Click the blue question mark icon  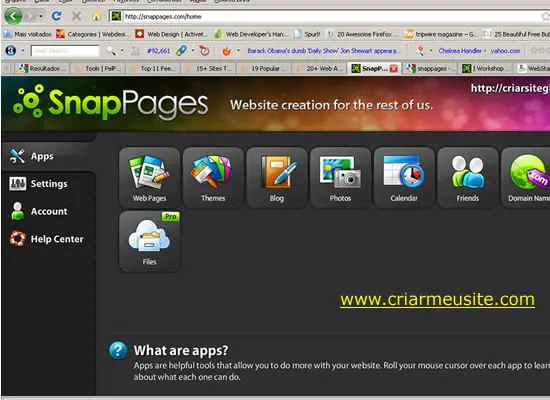pos(118,350)
